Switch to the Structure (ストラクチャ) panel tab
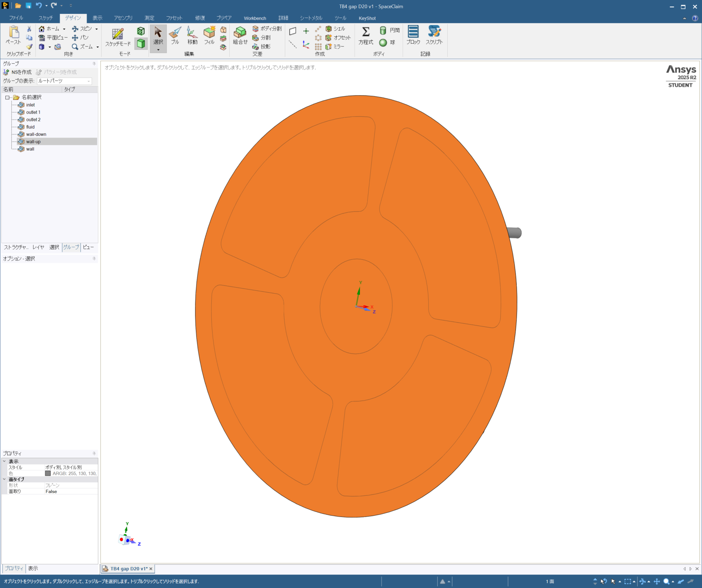This screenshot has width=702, height=588. (16, 247)
